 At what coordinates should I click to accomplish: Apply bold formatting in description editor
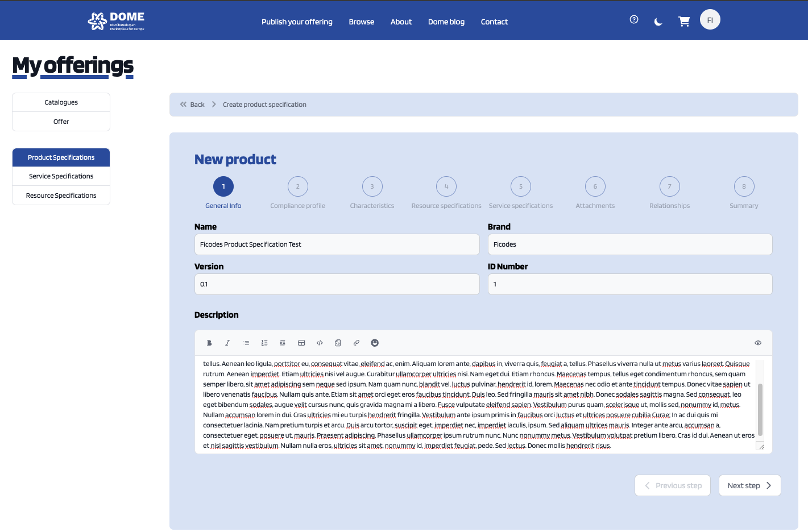(x=209, y=343)
